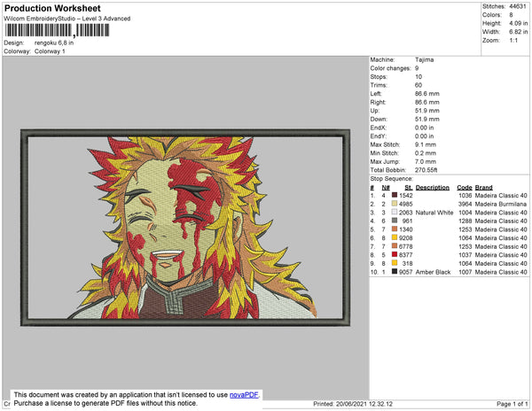Click the red swatch beside 8377 stitches

coord(395,254)
